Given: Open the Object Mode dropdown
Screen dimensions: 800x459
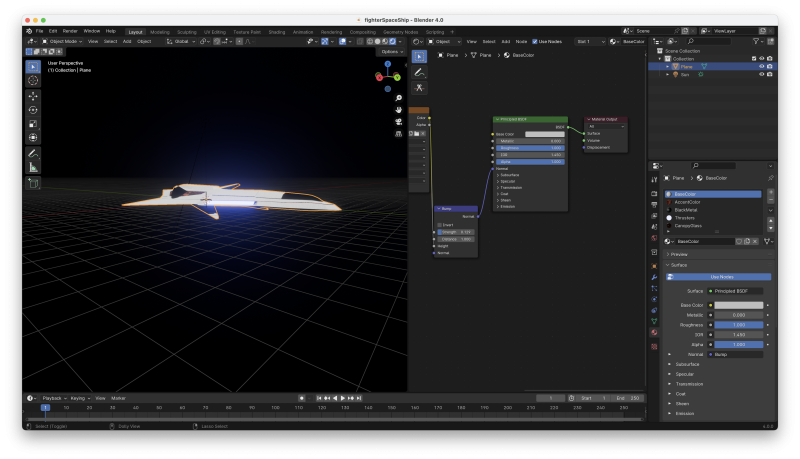Looking at the screenshot, I should 62,41.
